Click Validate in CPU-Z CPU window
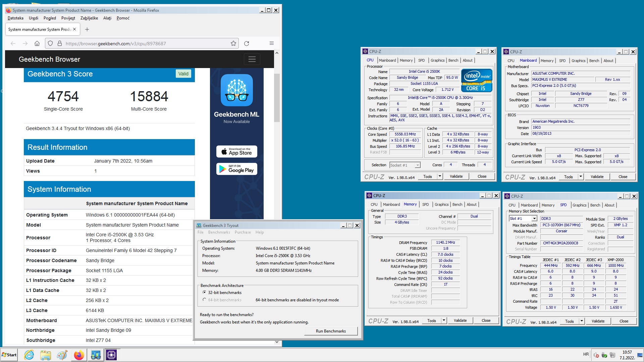 click(456, 176)
